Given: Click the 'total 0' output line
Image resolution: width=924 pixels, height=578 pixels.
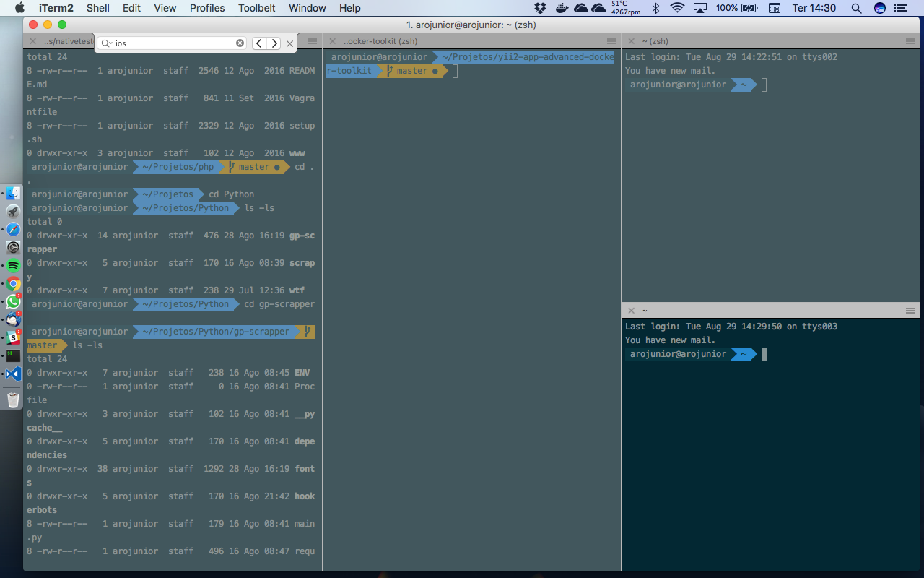Looking at the screenshot, I should pos(45,222).
